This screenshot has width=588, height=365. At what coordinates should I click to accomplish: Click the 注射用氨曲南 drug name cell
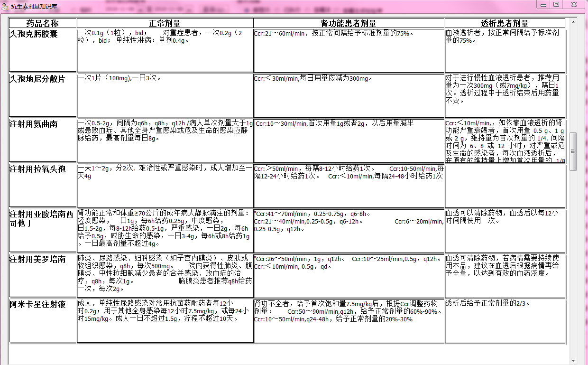click(x=43, y=140)
